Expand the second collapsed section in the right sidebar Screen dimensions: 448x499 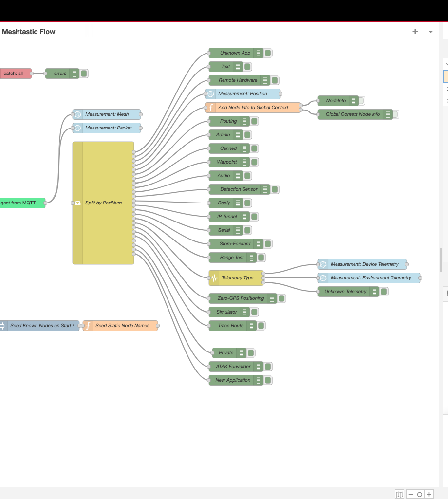(x=447, y=100)
